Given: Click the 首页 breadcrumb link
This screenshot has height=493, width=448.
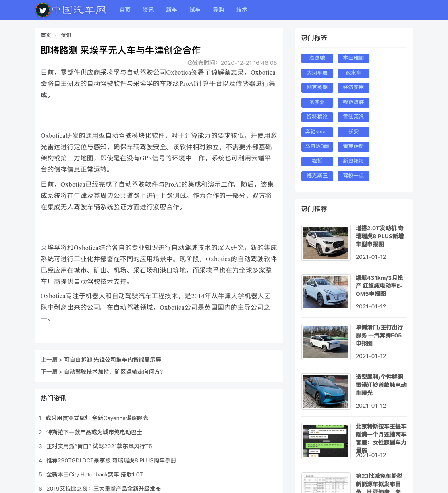Looking at the screenshot, I should [46, 35].
